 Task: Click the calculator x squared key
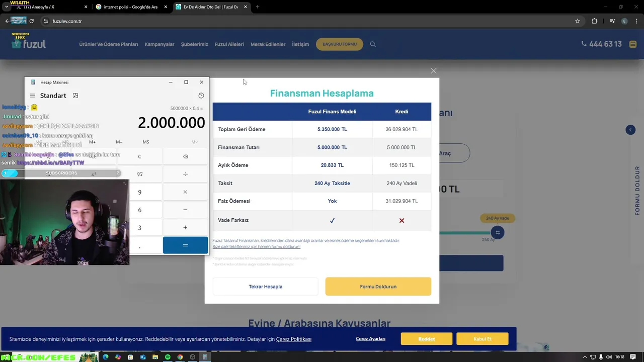click(x=94, y=174)
